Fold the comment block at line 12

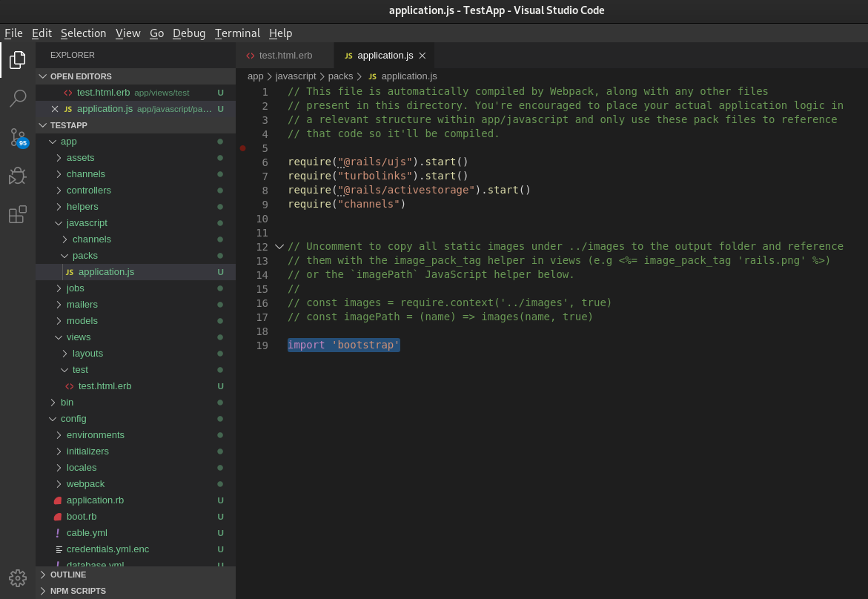pos(279,246)
